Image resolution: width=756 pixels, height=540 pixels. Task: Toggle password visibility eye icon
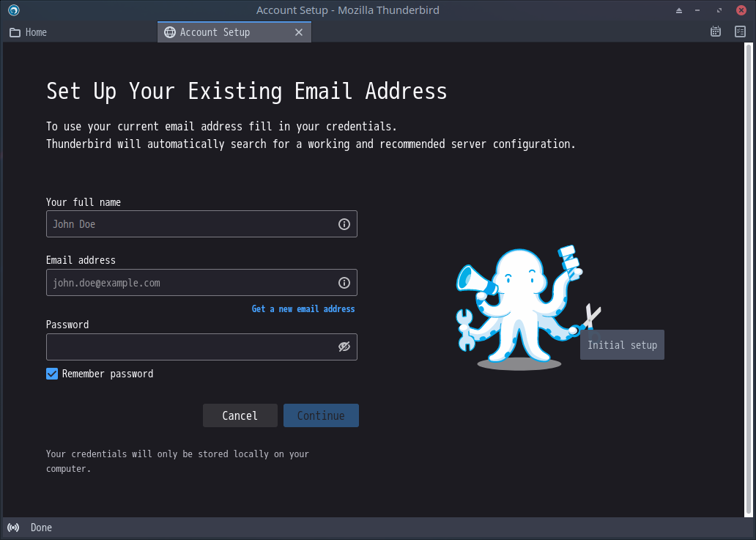click(x=344, y=347)
